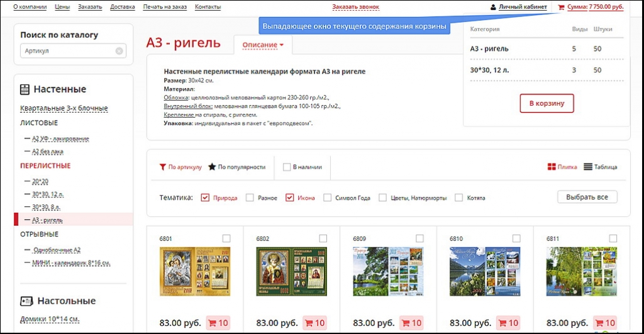Click the Крепление underlined term
This screenshot has width=644, height=334.
pyautogui.click(x=179, y=114)
